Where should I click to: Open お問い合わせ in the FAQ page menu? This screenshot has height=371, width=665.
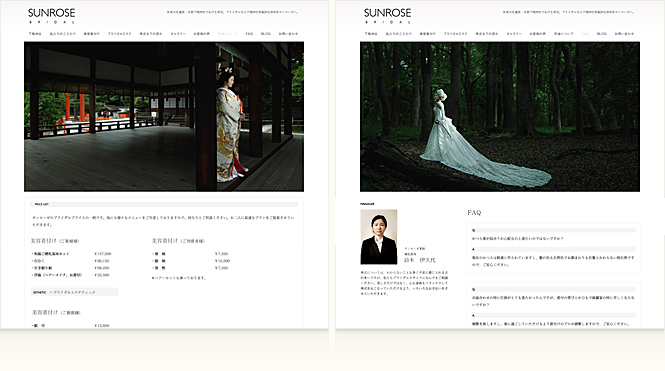coord(624,33)
